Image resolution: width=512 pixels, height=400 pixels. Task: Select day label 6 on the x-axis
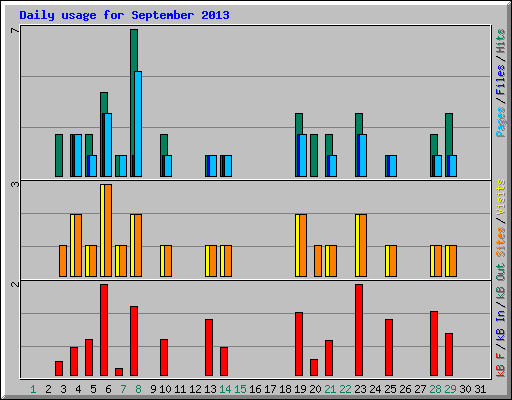[x=108, y=389]
